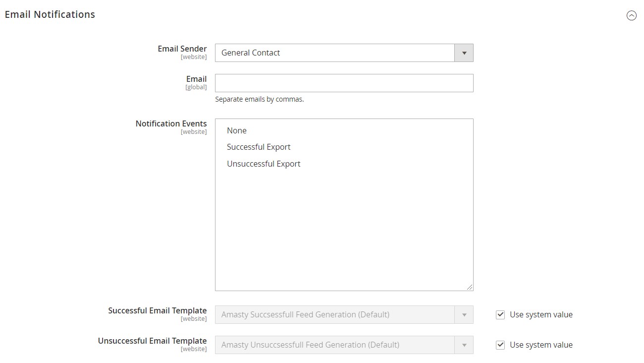644x363 pixels.
Task: Uncheck Use system value for Successful Email Template
Action: click(x=500, y=314)
